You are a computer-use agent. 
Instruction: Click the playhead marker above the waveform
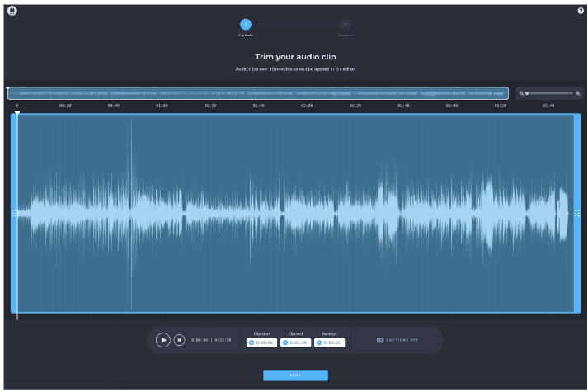17,112
